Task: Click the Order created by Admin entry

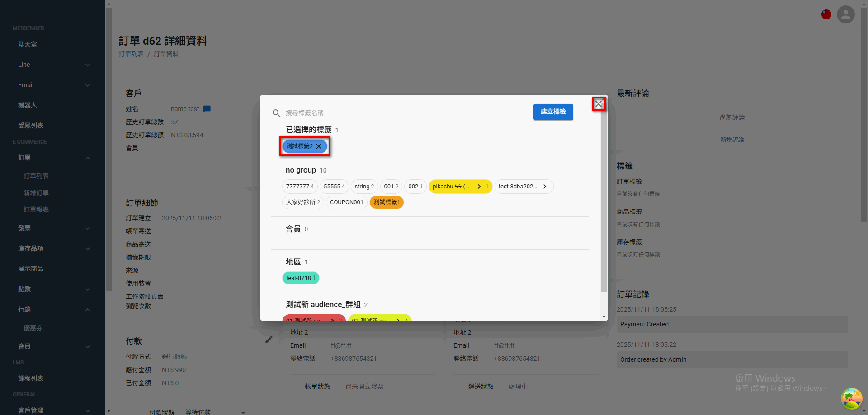Action: click(731, 359)
